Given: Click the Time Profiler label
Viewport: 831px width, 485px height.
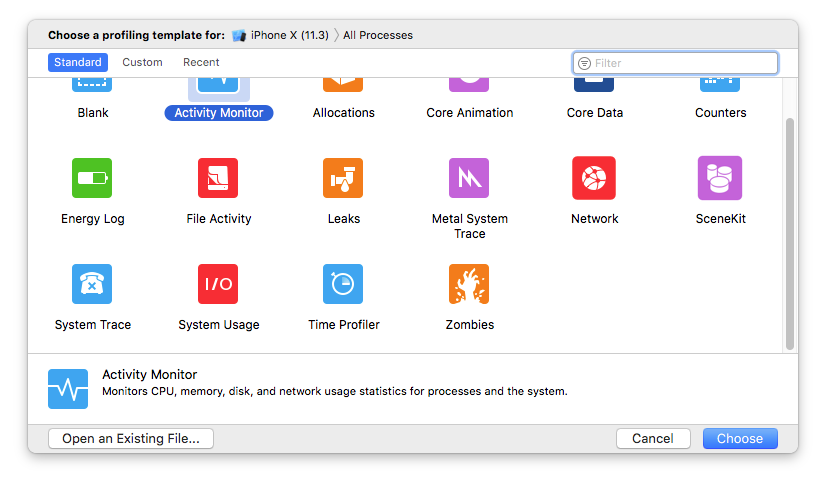Looking at the screenshot, I should pos(344,324).
